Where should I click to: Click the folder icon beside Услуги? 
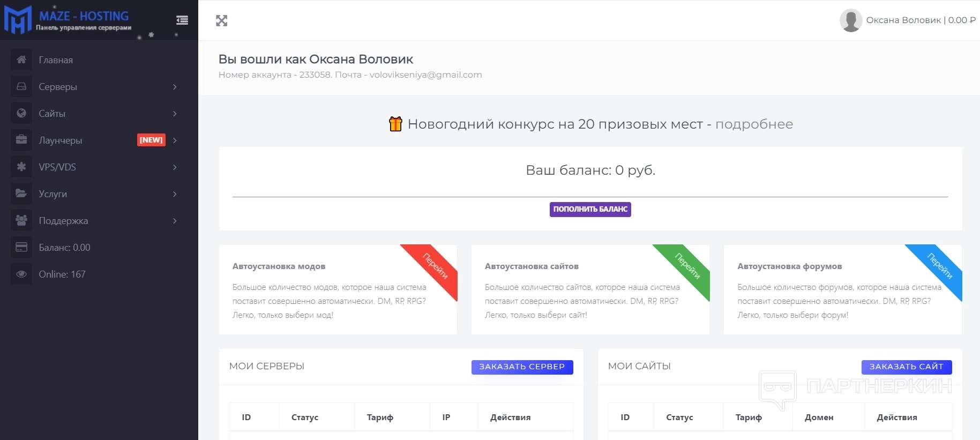[x=21, y=193]
